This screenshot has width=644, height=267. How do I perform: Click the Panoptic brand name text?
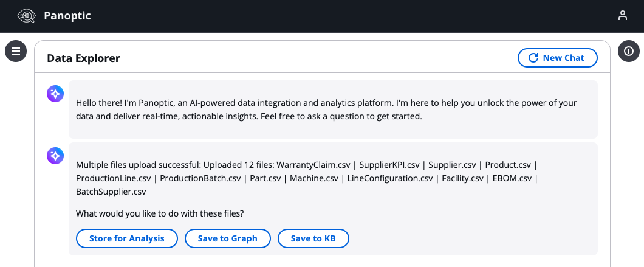coord(67,16)
